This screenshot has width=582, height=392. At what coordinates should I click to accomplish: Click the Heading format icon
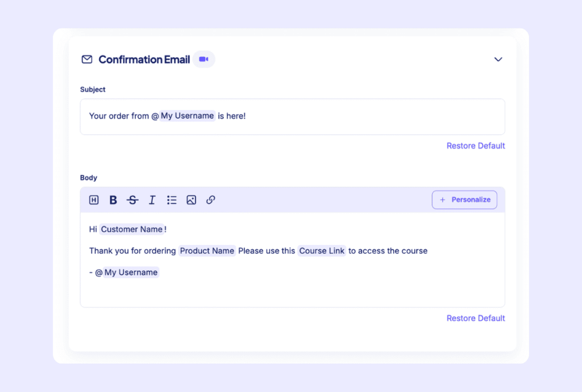(x=94, y=200)
